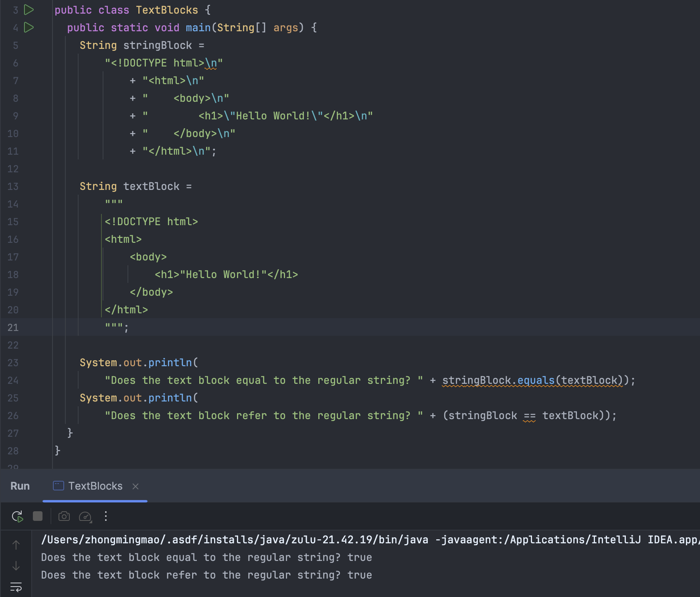Click the down arrow in the console sidebar
Image resolution: width=700 pixels, height=597 pixels.
16,566
